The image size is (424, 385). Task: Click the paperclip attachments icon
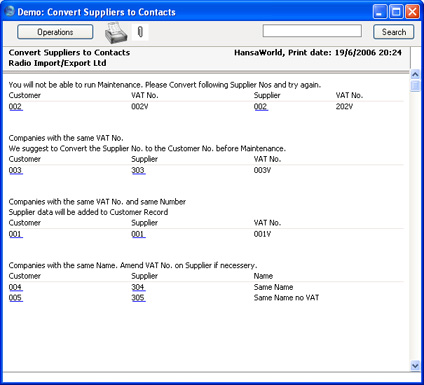pos(140,32)
